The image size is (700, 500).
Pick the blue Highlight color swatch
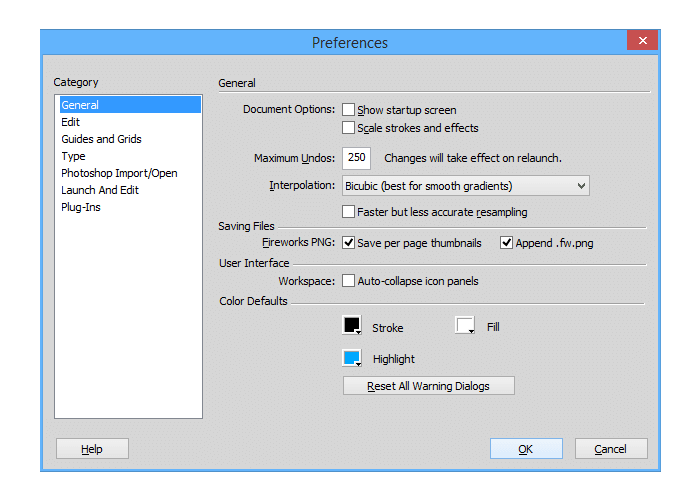tap(352, 358)
